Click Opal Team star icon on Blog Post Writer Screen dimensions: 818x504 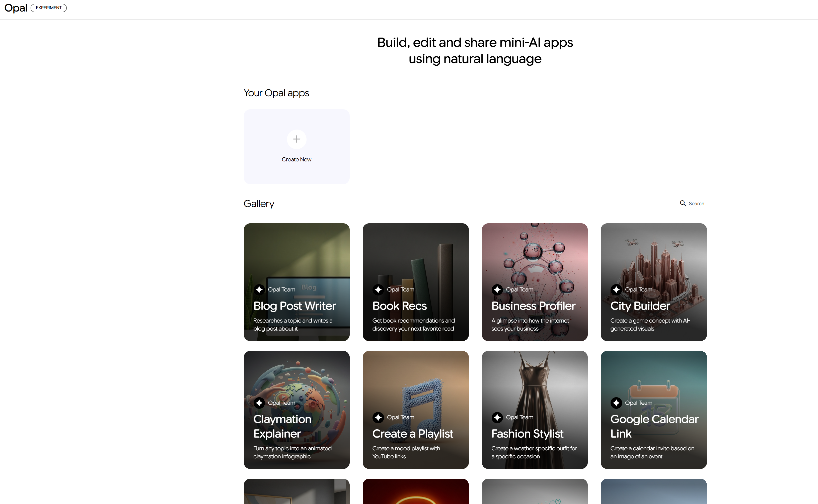259,290
